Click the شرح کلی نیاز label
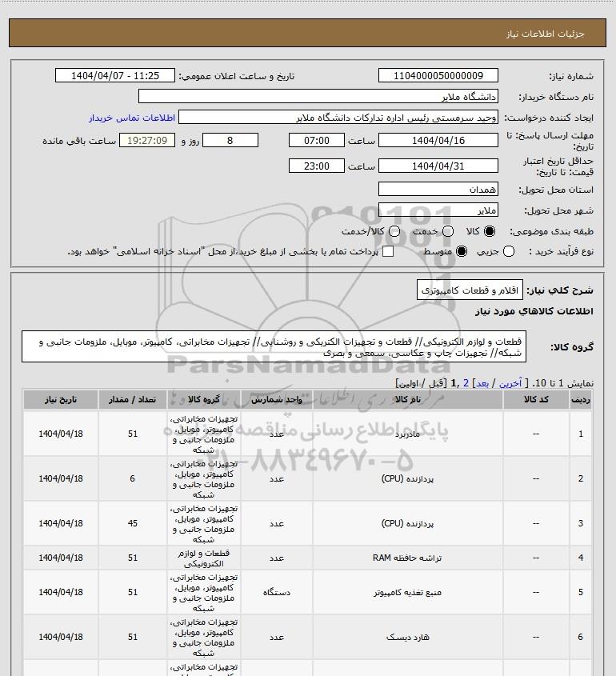616x676 pixels. pyautogui.click(x=560, y=290)
